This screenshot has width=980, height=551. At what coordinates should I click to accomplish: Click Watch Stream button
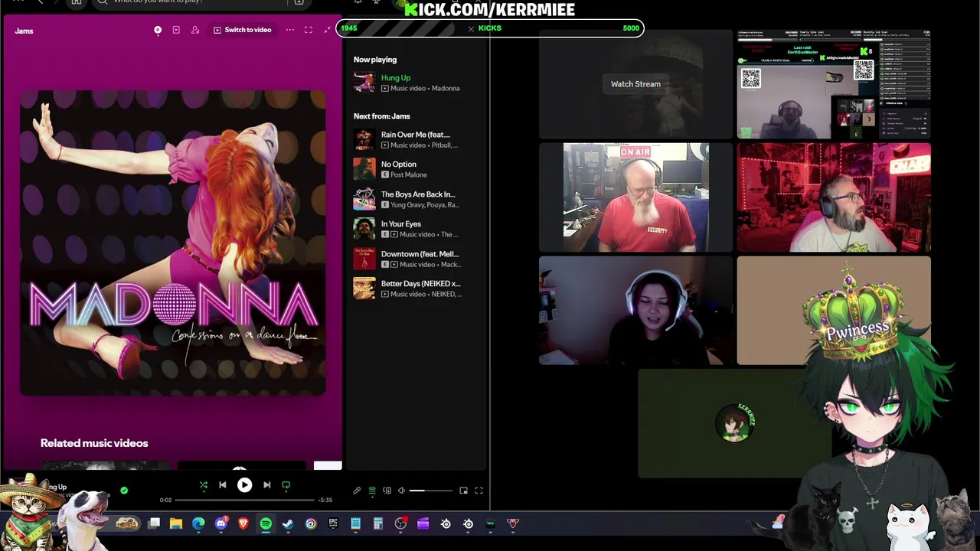[635, 84]
